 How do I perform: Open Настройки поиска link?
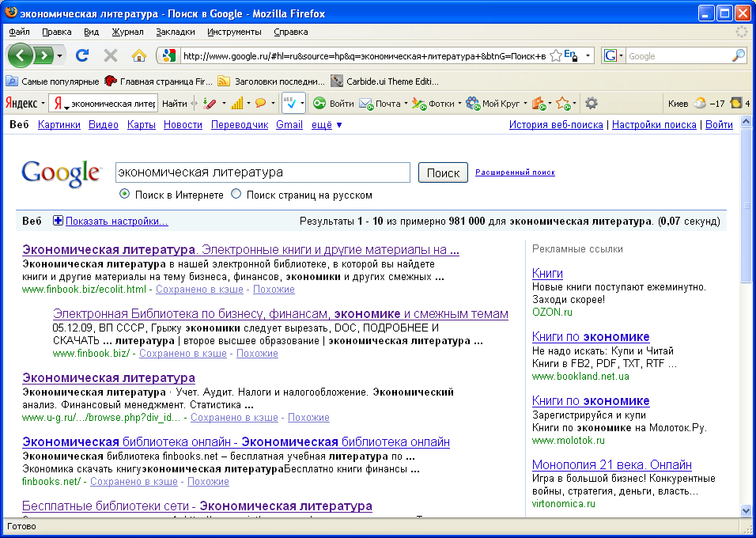[654, 124]
